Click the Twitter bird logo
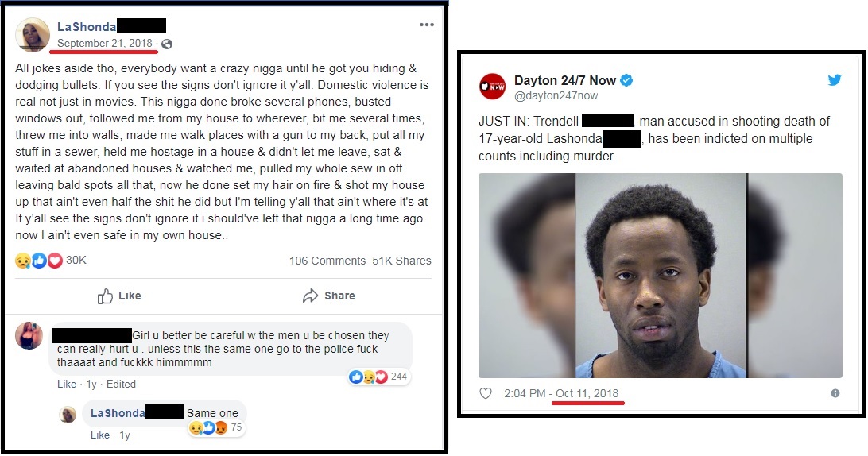The image size is (868, 456). (x=835, y=79)
